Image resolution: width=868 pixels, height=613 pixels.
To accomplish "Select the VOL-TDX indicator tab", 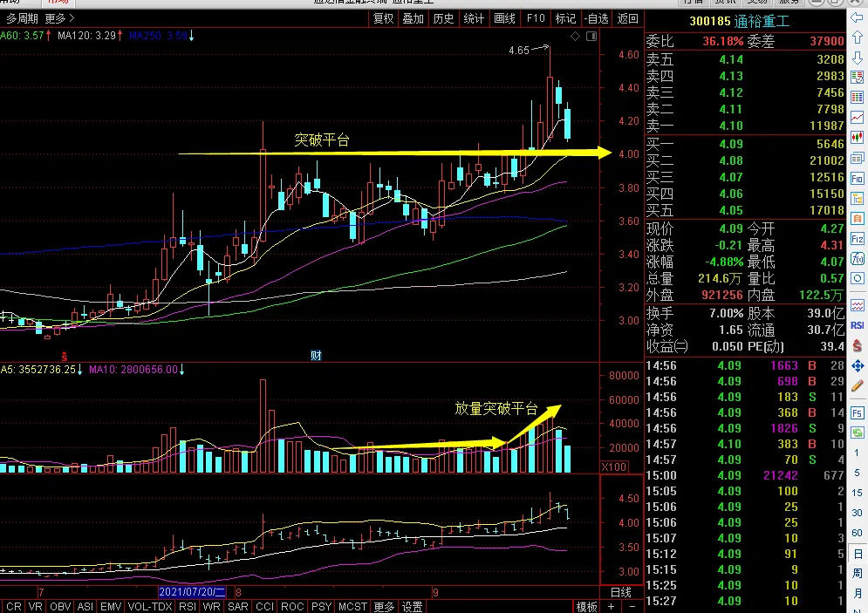I will pos(150,607).
